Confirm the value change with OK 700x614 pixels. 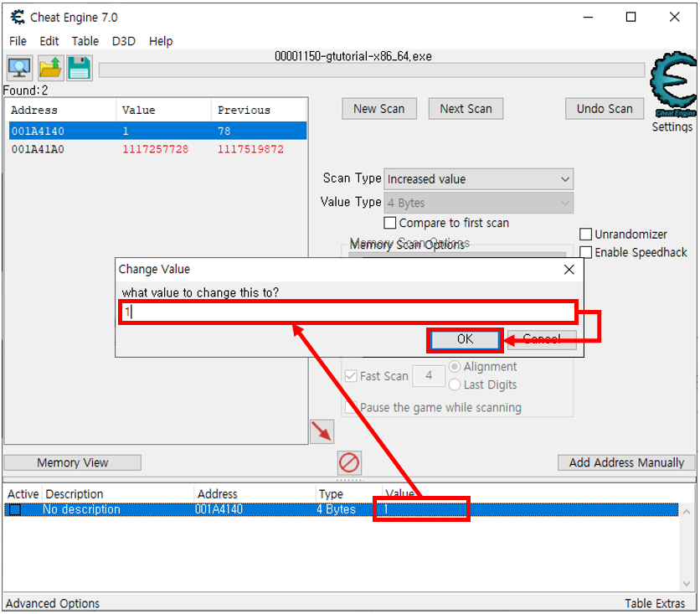click(x=465, y=339)
